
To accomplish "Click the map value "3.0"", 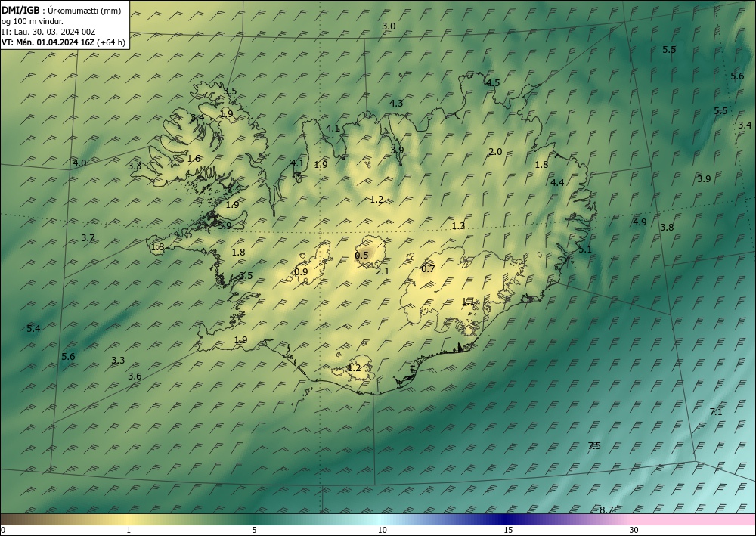I will click(x=389, y=26).
